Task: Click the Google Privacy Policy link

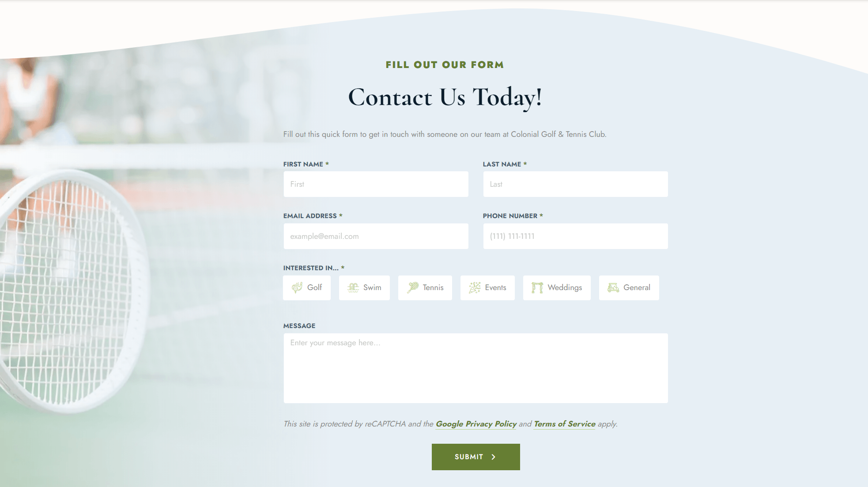Action: click(x=476, y=424)
